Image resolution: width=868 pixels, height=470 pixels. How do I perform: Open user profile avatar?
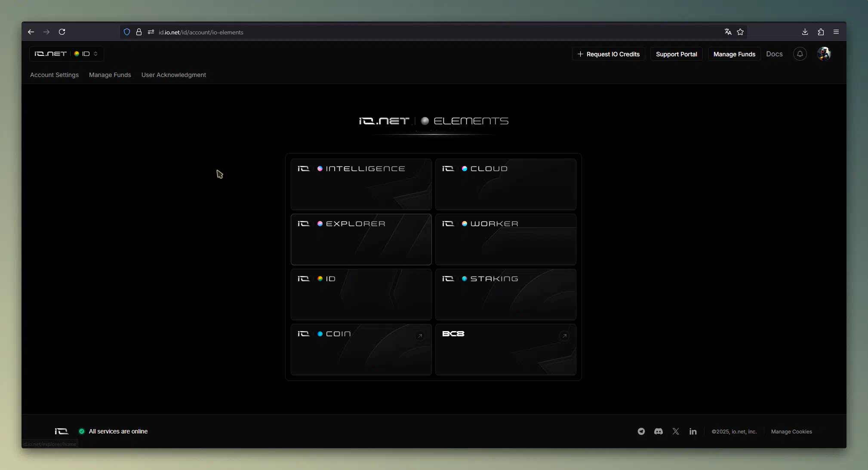coord(824,54)
